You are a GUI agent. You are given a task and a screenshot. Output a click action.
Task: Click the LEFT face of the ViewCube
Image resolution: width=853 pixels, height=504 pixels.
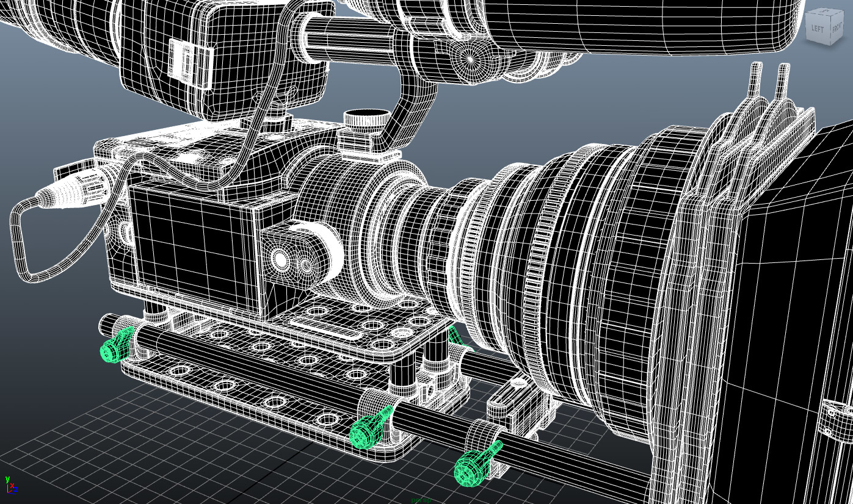tap(818, 27)
